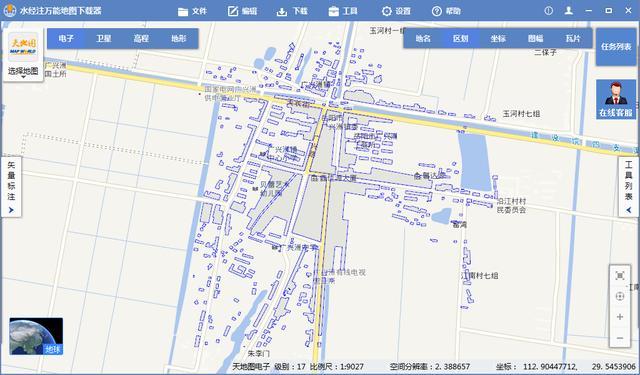The height and width of the screenshot is (375, 640).
Task: Switch to 地形 map type
Action: [179, 38]
